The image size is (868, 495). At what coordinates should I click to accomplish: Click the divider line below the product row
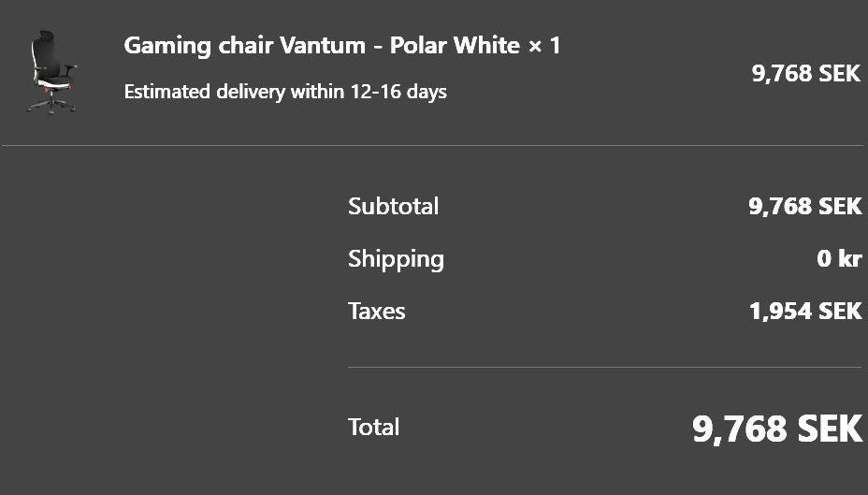(434, 146)
